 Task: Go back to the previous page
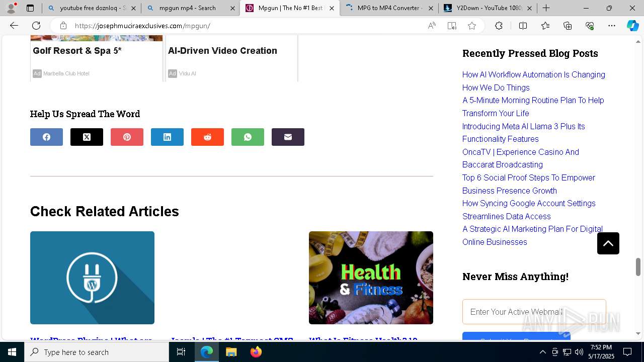(x=14, y=26)
